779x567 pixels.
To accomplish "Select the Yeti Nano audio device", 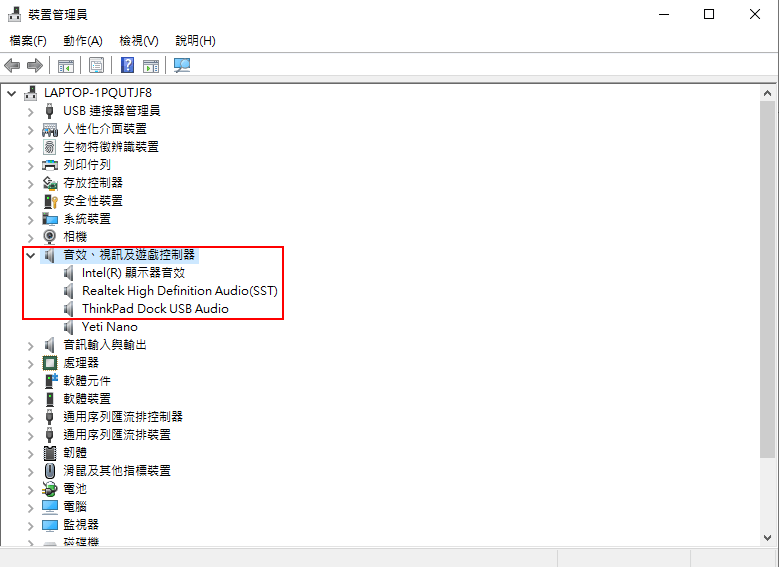I will coord(109,327).
